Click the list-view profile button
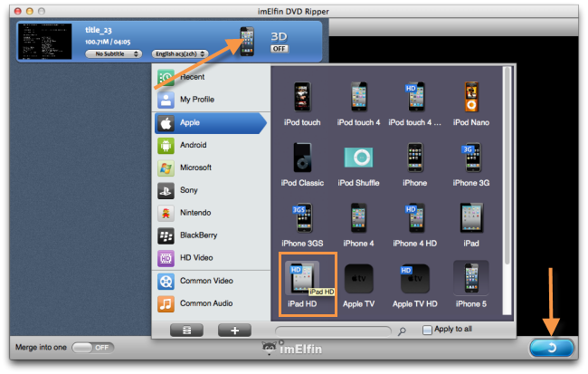Viewport: 588px width, 374px height. [x=186, y=331]
